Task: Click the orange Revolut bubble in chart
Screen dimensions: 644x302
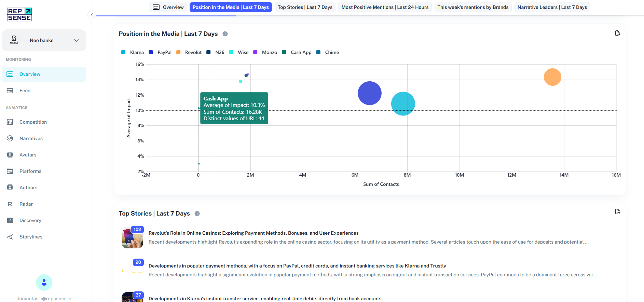Action: 552,77
